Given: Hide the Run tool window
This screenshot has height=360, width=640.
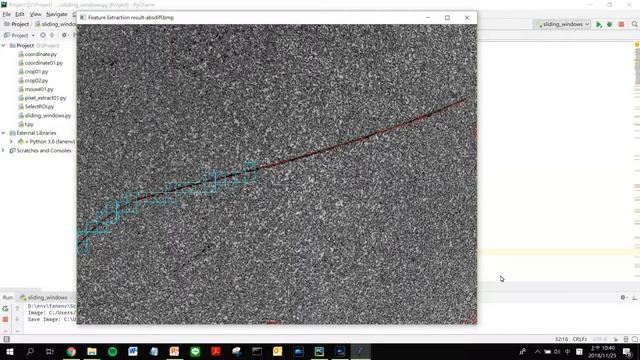Looking at the screenshot, I should (x=634, y=298).
